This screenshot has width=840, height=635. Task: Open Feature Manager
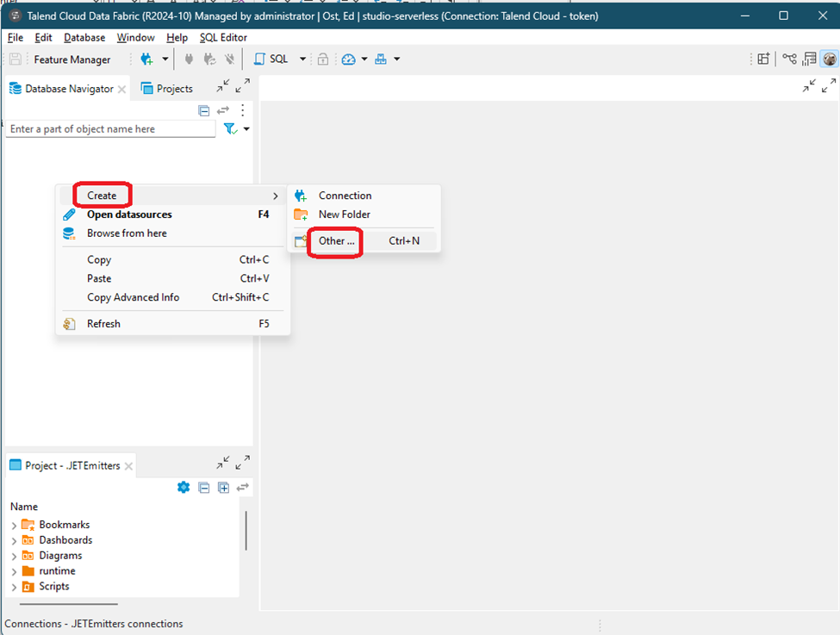pos(72,59)
